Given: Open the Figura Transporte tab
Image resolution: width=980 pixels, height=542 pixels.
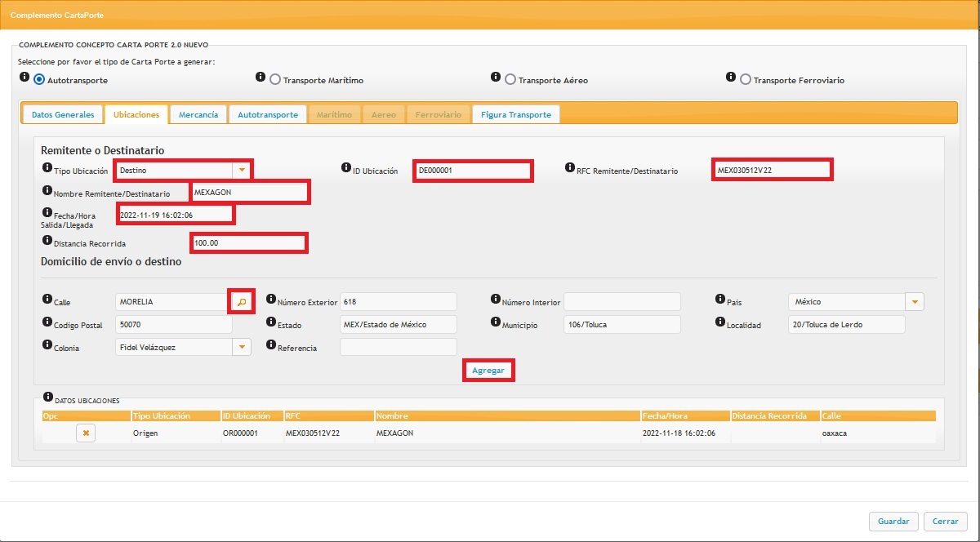Looking at the screenshot, I should click(515, 115).
